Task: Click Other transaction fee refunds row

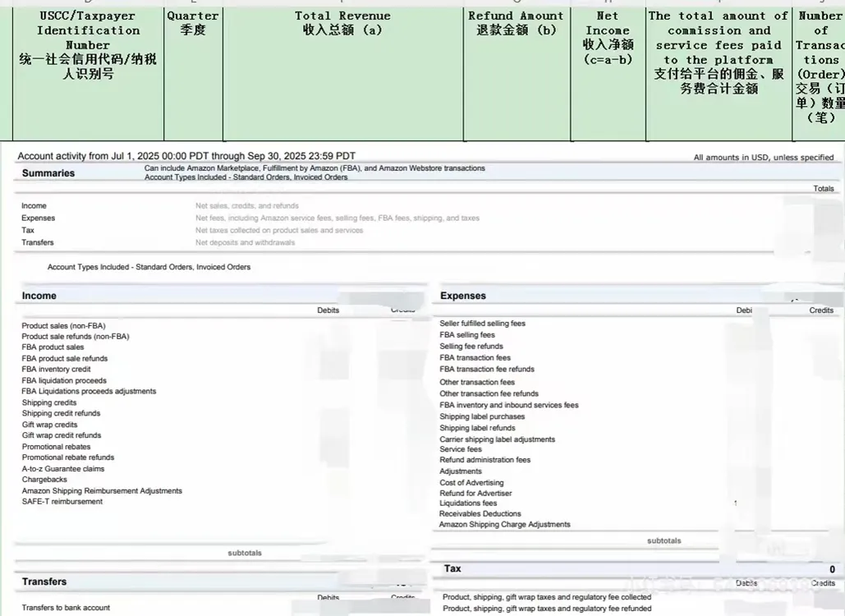Action: (489, 393)
